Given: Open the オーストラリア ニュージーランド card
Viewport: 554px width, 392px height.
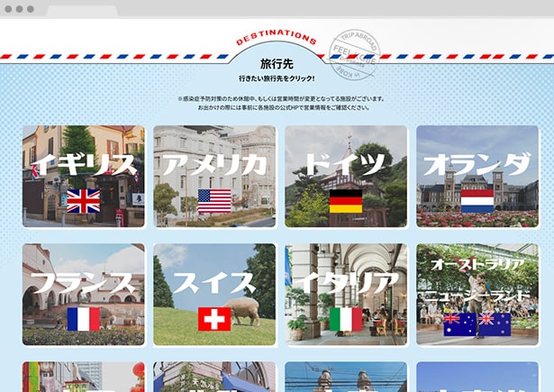Looking at the screenshot, I should tap(477, 294).
